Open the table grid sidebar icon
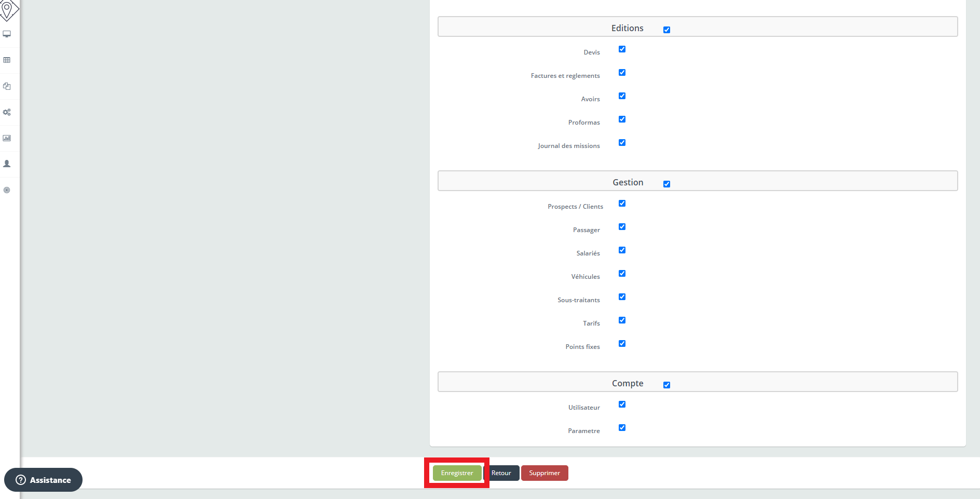The image size is (980, 499). (x=7, y=60)
